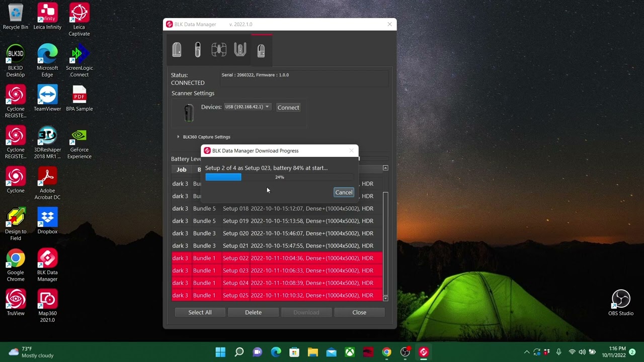Click the scanner image in Scanner Settings
Viewport: 644px width, 362px height.
tap(189, 113)
